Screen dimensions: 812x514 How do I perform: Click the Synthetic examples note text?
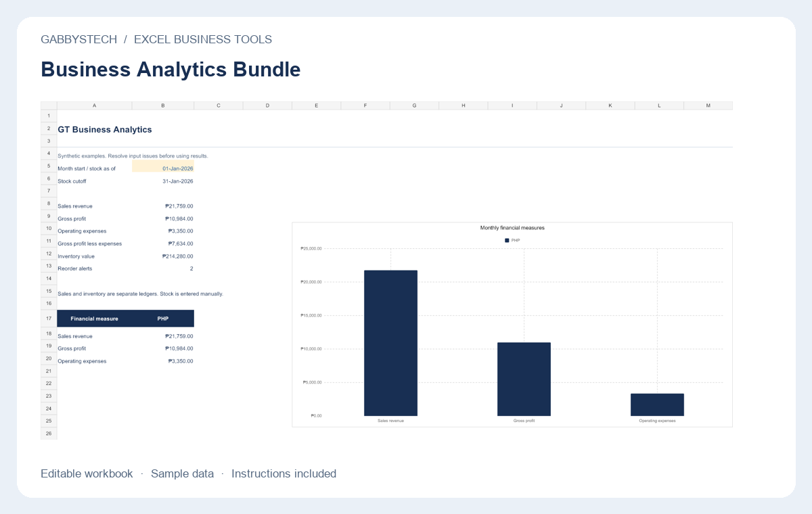133,156
